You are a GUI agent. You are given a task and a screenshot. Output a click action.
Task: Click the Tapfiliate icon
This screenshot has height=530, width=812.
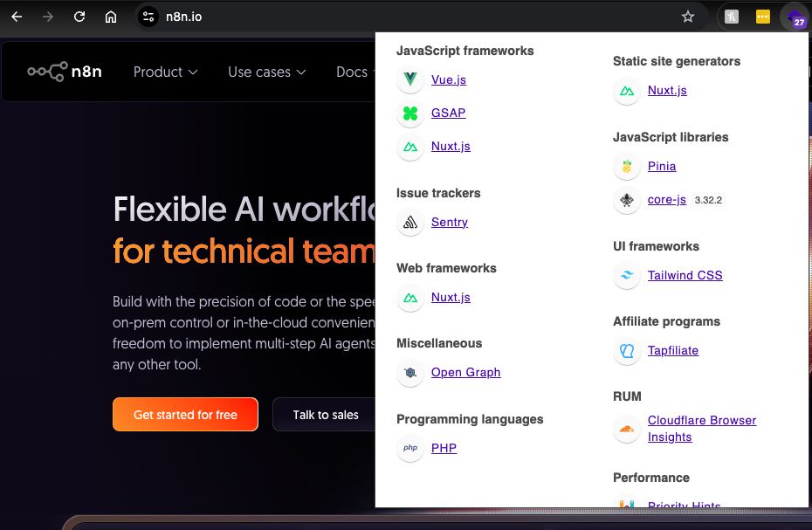627,351
